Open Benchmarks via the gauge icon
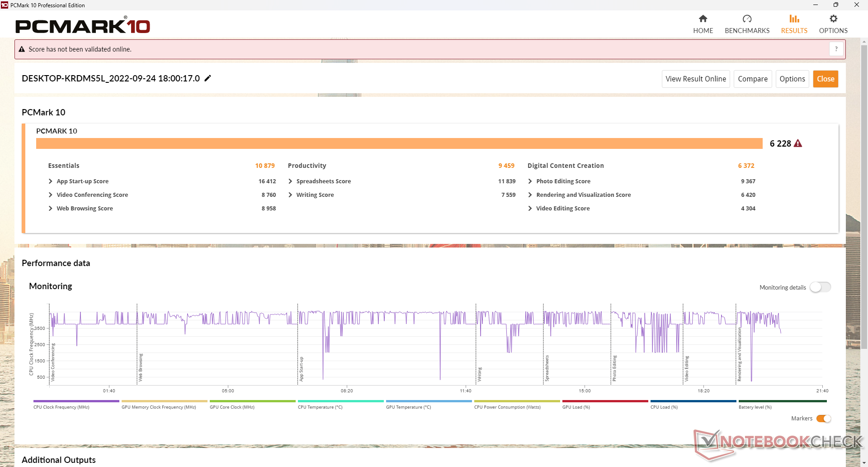868x467 pixels. tap(747, 19)
